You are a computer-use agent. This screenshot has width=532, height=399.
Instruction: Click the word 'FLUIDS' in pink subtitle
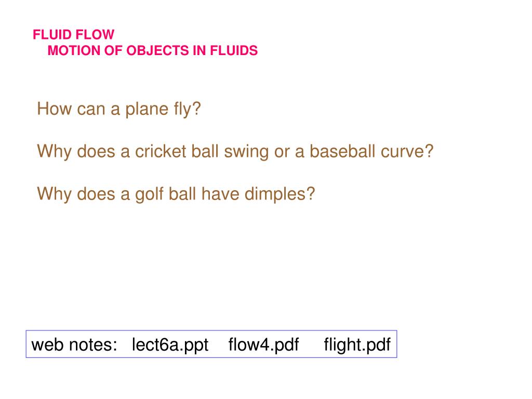(234, 50)
